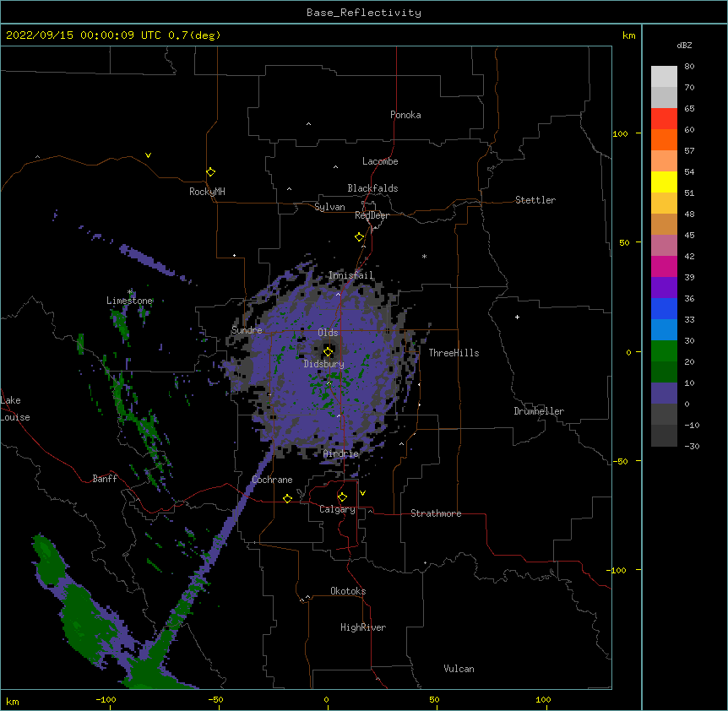Click the Ponoka town label
Viewport: 728px width, 711px height.
405,115
